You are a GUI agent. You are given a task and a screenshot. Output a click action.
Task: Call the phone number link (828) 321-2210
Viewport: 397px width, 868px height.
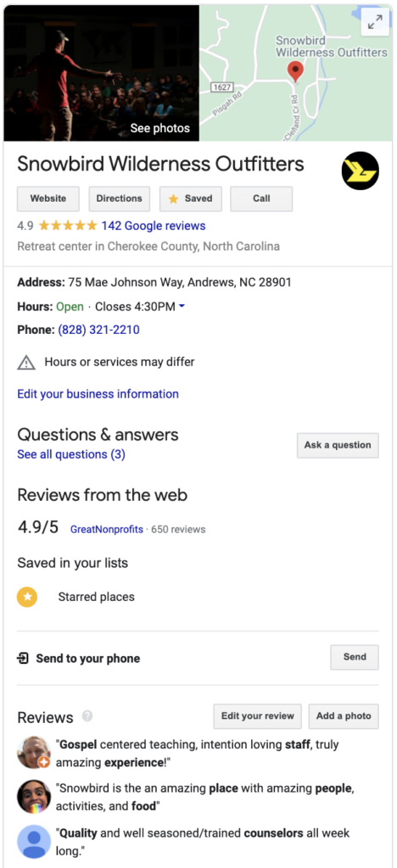tap(99, 330)
